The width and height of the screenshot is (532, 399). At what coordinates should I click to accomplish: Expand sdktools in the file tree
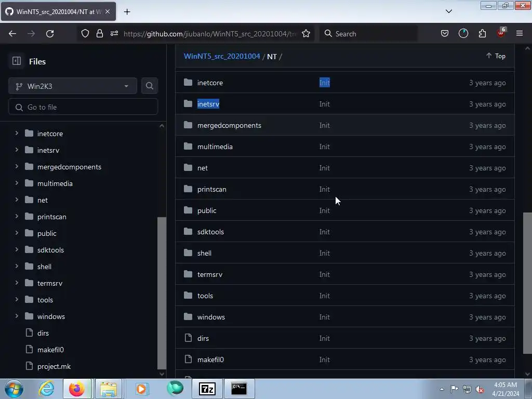17,249
